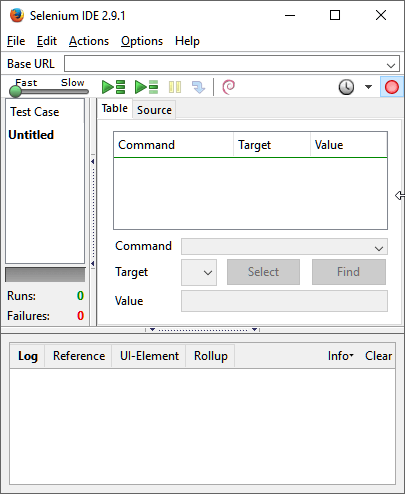Click inside the Base URL field
The width and height of the screenshot is (405, 494).
click(x=232, y=64)
